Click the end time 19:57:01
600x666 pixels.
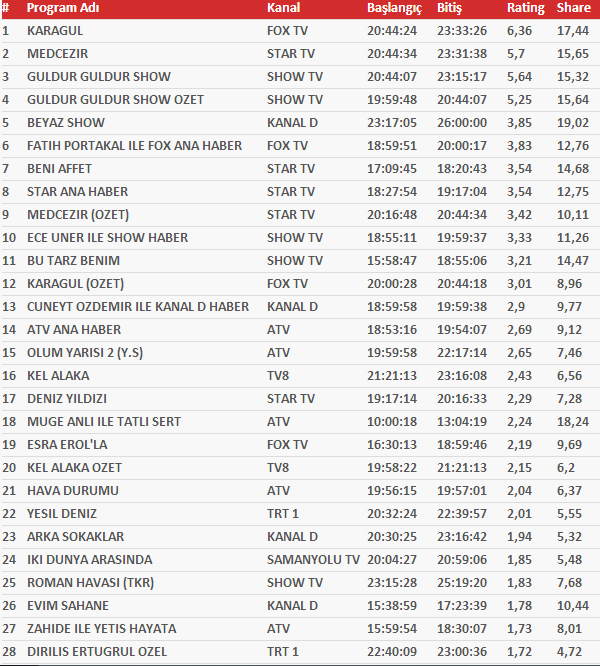tap(462, 490)
